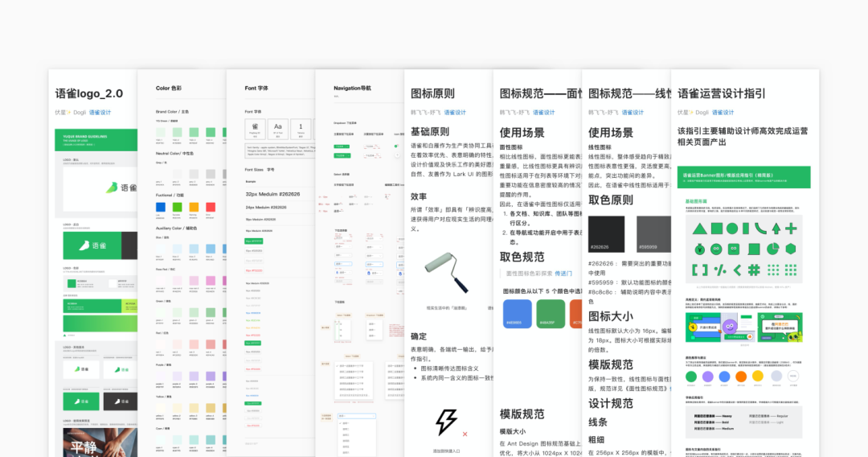Image resolution: width=868 pixels, height=457 pixels.
Task: Click the green hash symbol icon
Action: [754, 270]
